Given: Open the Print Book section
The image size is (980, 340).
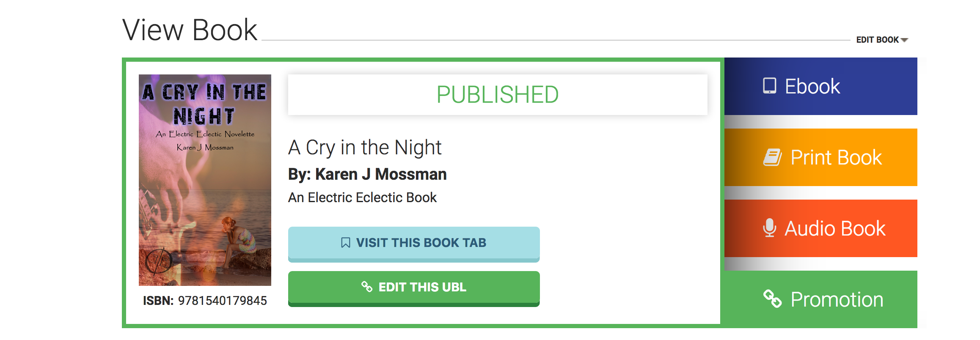Looking at the screenshot, I should click(x=821, y=157).
